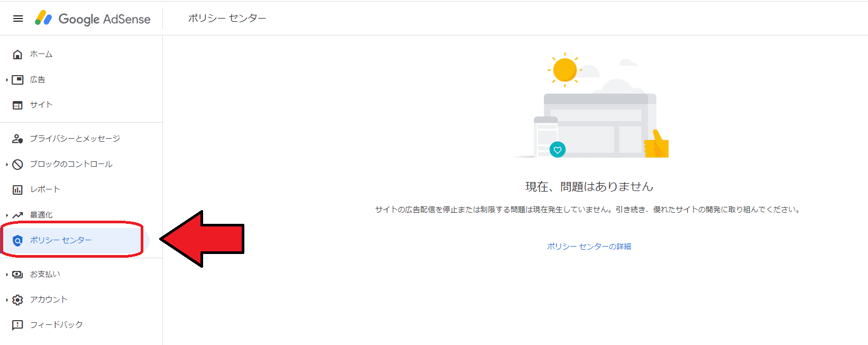Screen dimensions: 868x345
Task: Select レポート in the sidebar
Action: (x=45, y=189)
